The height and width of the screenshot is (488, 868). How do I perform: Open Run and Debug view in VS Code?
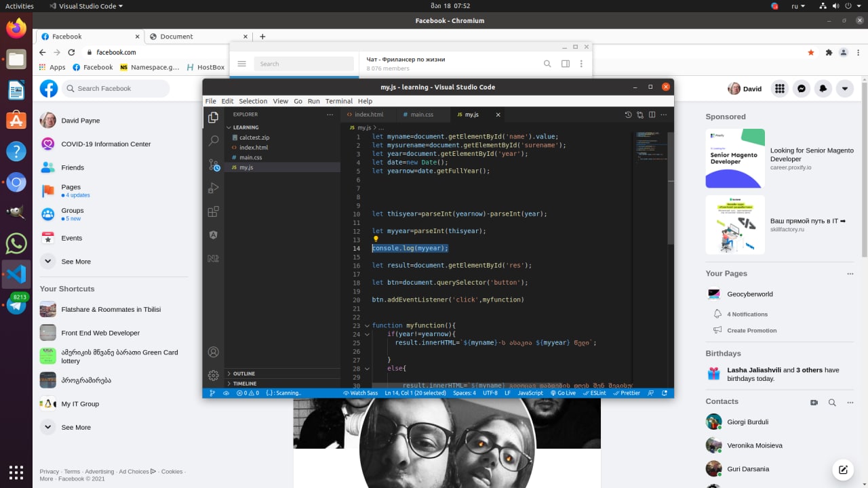click(214, 188)
